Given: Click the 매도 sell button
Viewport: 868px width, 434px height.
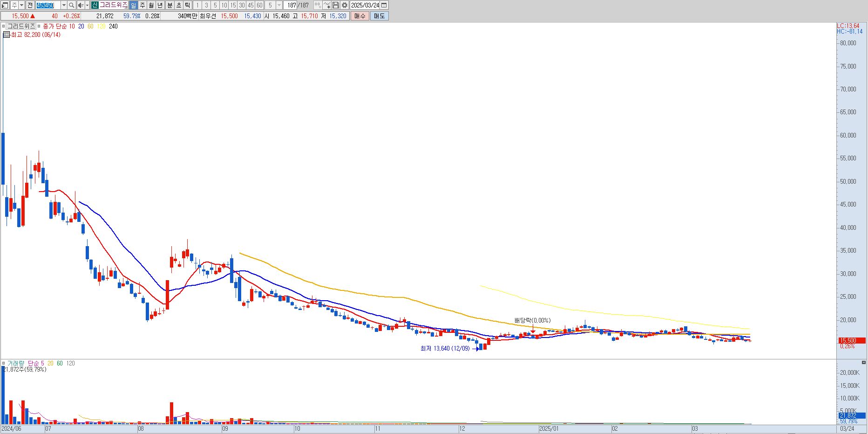Looking at the screenshot, I should (x=380, y=16).
